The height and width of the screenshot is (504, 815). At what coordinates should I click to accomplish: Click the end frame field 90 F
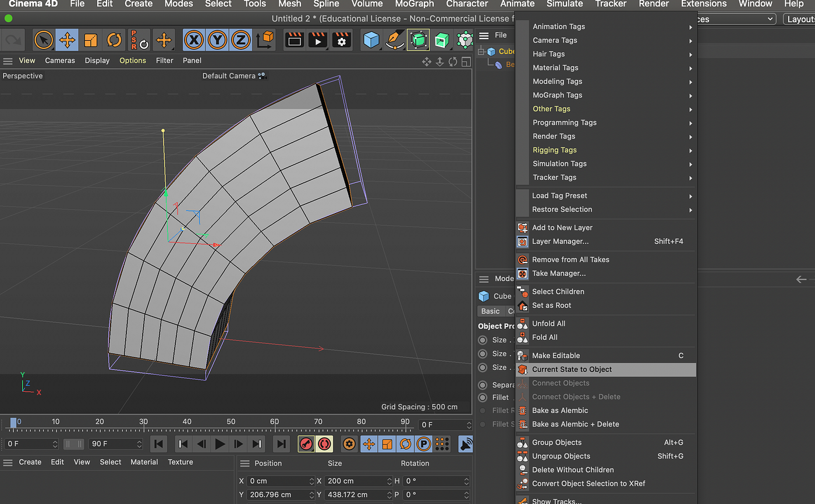pyautogui.click(x=115, y=444)
